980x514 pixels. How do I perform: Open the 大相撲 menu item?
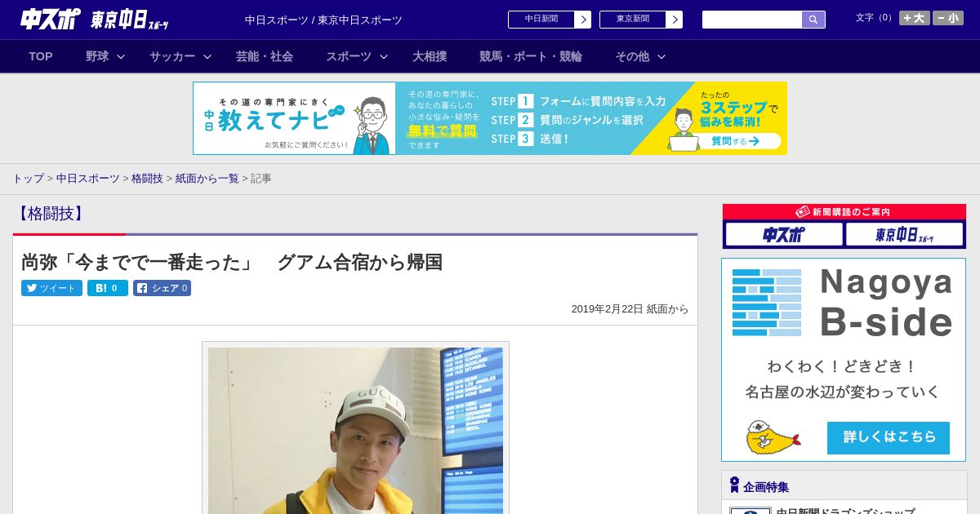[430, 56]
